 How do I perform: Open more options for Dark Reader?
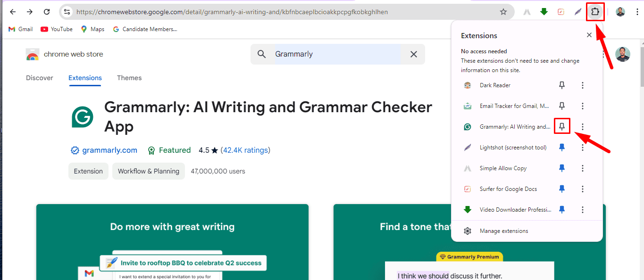583,85
